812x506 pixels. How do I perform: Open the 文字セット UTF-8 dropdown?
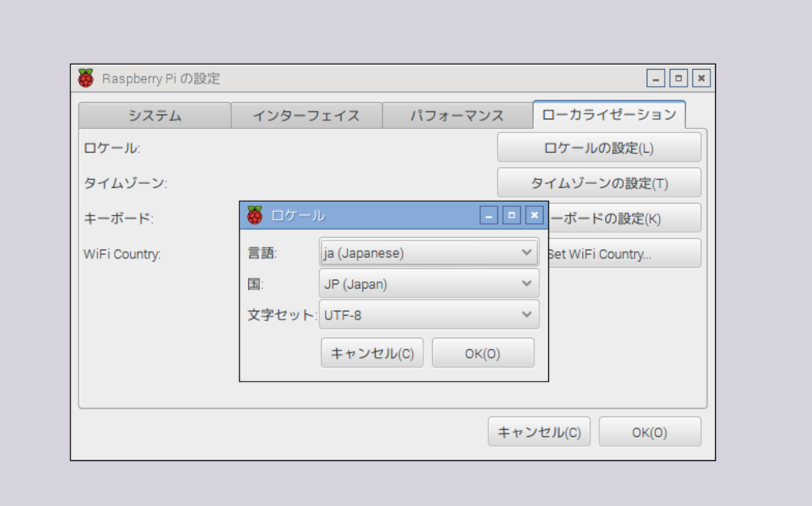pyautogui.click(x=429, y=314)
